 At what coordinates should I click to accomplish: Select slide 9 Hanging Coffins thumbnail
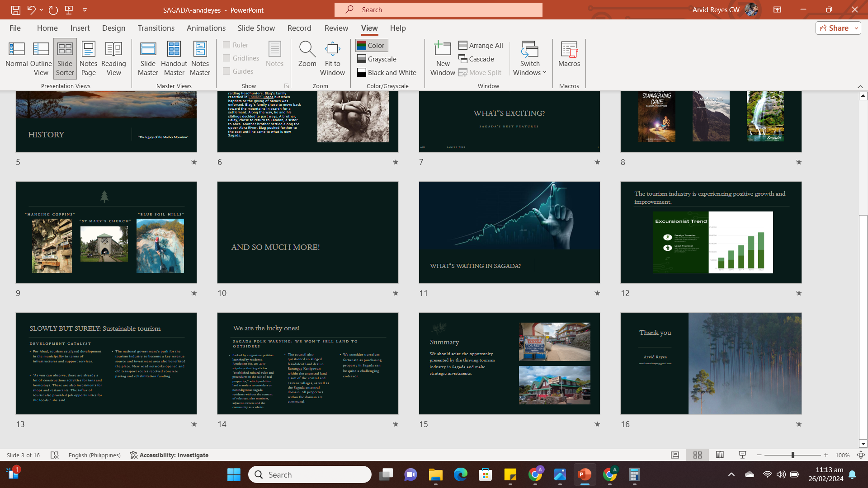click(106, 232)
